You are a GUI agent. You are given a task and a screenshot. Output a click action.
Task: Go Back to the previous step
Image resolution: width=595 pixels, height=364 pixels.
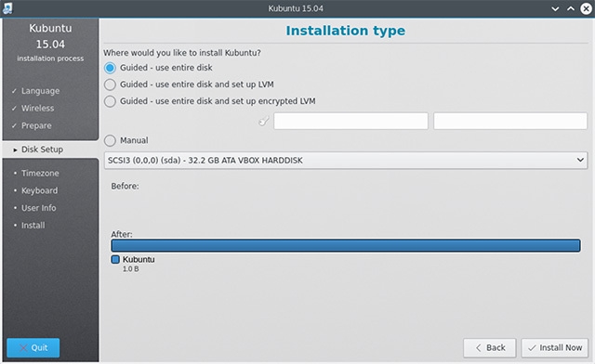click(x=490, y=347)
